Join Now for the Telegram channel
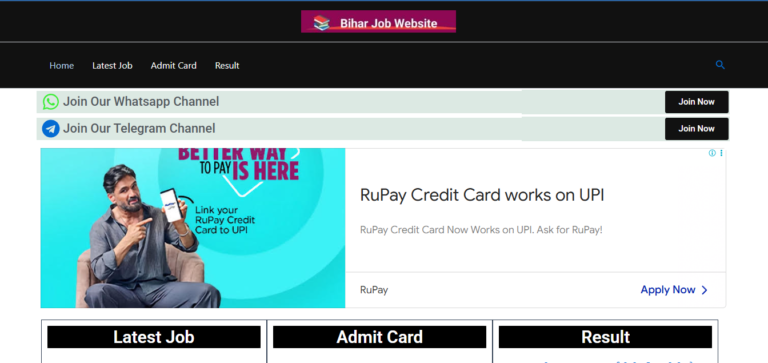Screen dimensions: 768x363 point(696,129)
